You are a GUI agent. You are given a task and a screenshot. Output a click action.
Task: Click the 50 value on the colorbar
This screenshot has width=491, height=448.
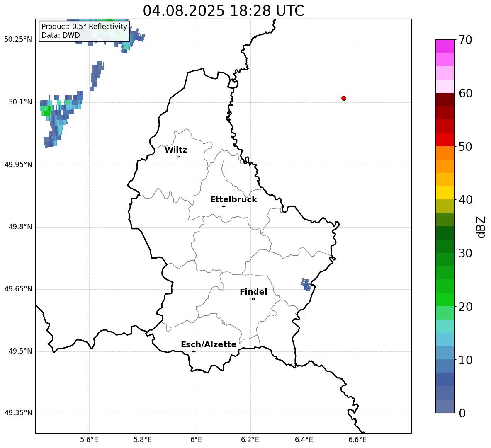pos(465,146)
